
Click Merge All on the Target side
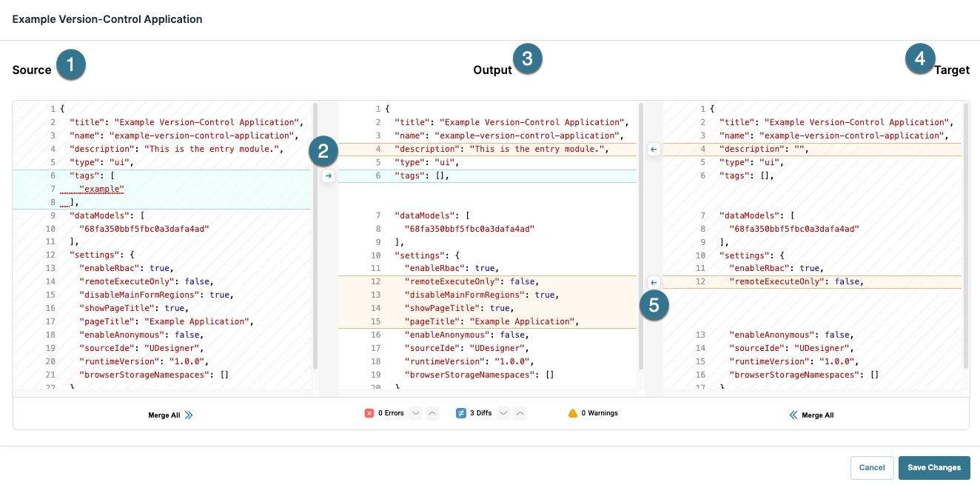pos(812,415)
